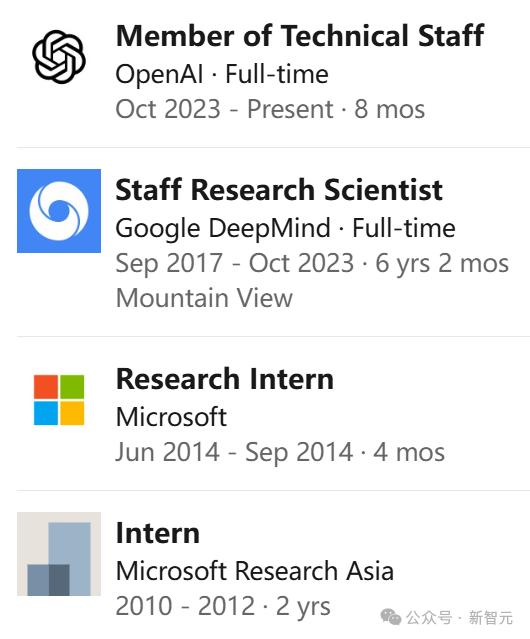The width and height of the screenshot is (530, 639).
Task: Click Oct 2023 - Present date range
Action: (x=224, y=109)
